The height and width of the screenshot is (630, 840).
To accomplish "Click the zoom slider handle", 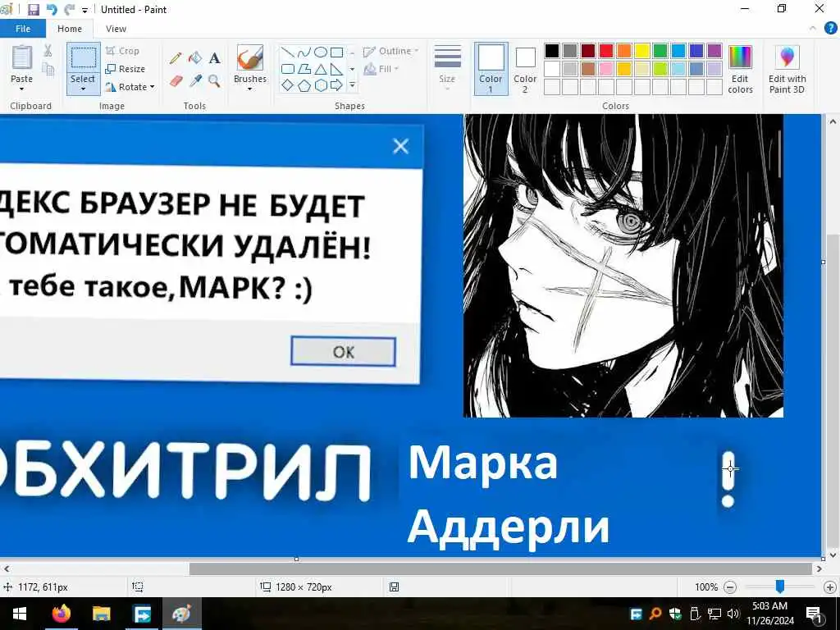I will [x=780, y=587].
